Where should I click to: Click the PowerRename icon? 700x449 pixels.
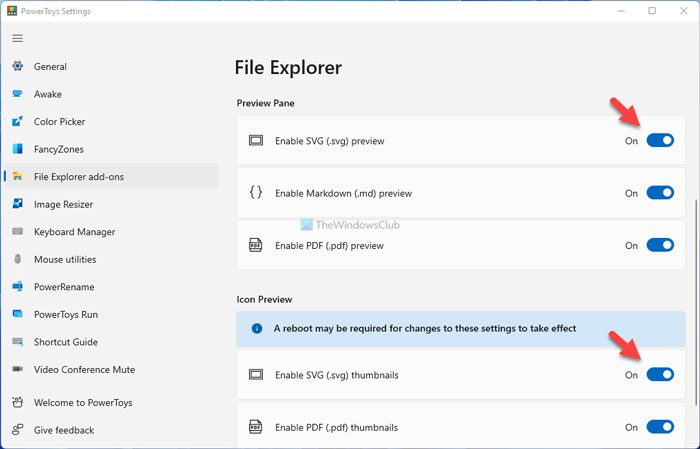click(17, 287)
